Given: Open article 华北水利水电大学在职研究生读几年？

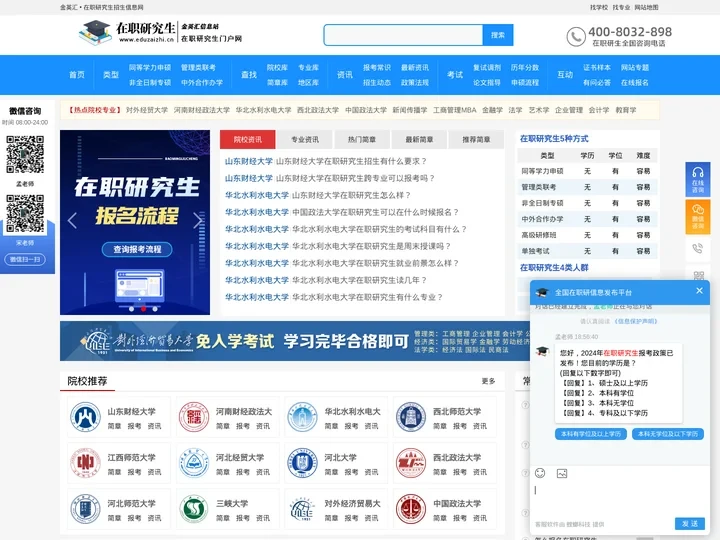Looking at the screenshot, I should (360, 280).
